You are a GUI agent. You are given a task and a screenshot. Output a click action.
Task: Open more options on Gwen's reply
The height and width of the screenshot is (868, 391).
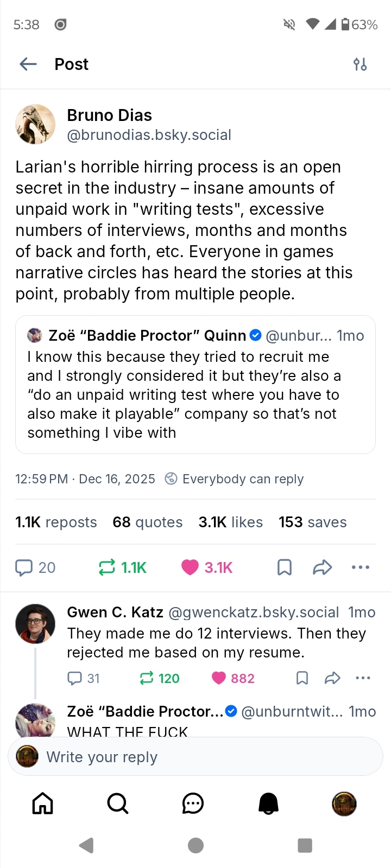(x=362, y=678)
